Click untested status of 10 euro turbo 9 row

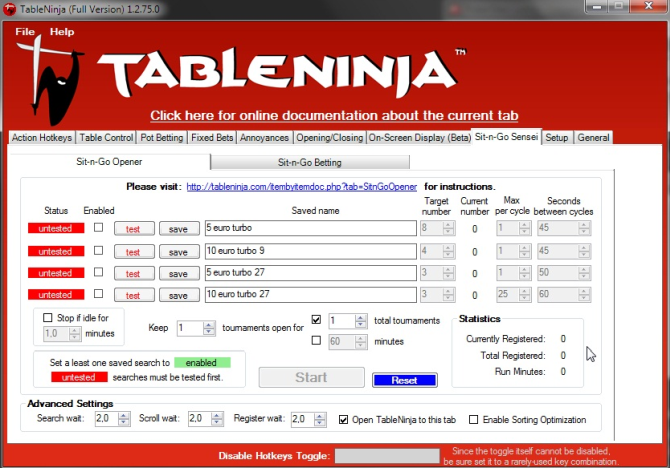tap(56, 251)
